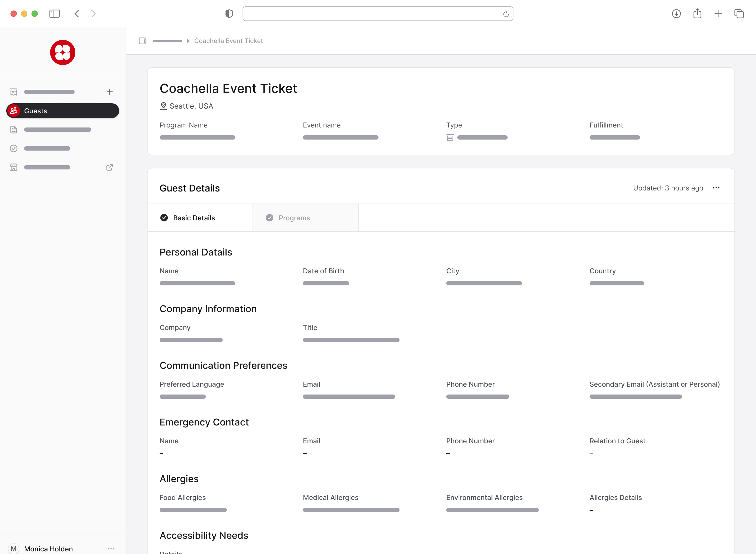
Task: Click the Monica Holden avatar
Action: [14, 549]
